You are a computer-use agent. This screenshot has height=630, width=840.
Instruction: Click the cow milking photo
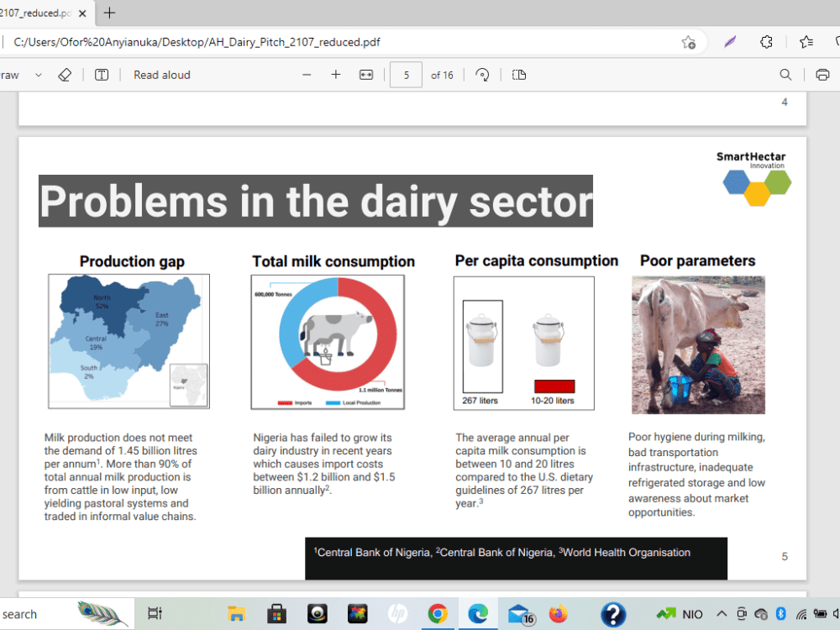[698, 344]
